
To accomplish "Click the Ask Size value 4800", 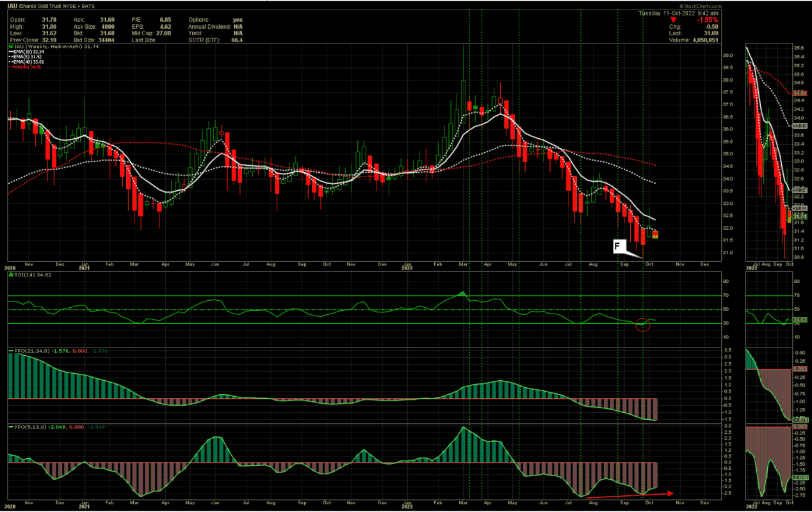I will pyautogui.click(x=108, y=27).
